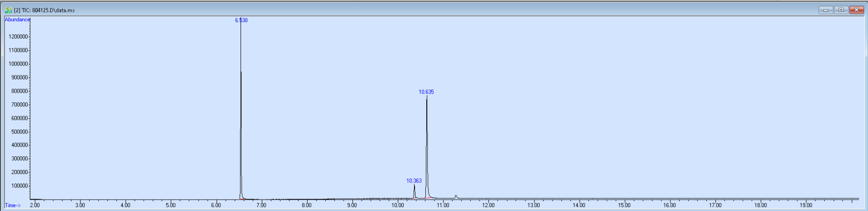Close the TIC chromatogram window

coord(857,10)
